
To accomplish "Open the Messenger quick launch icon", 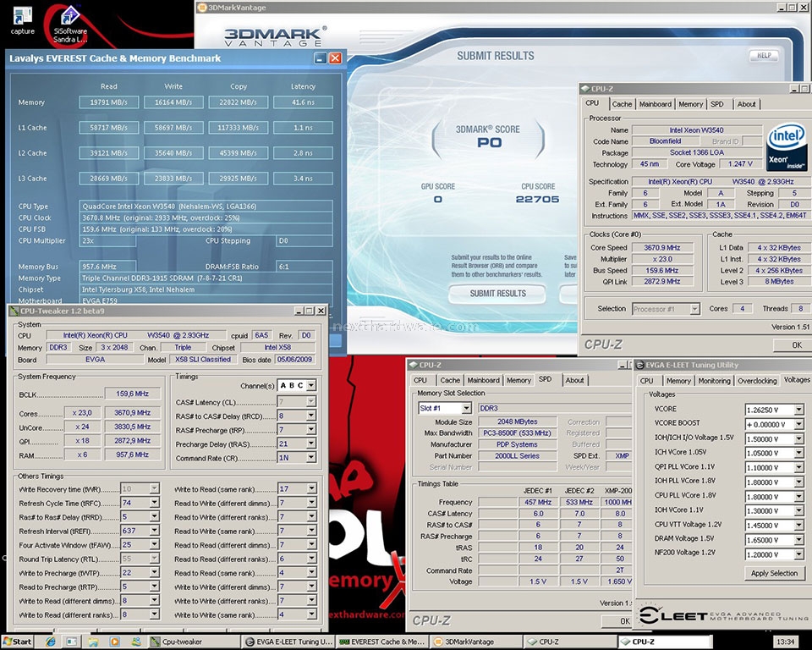I will pos(135,642).
